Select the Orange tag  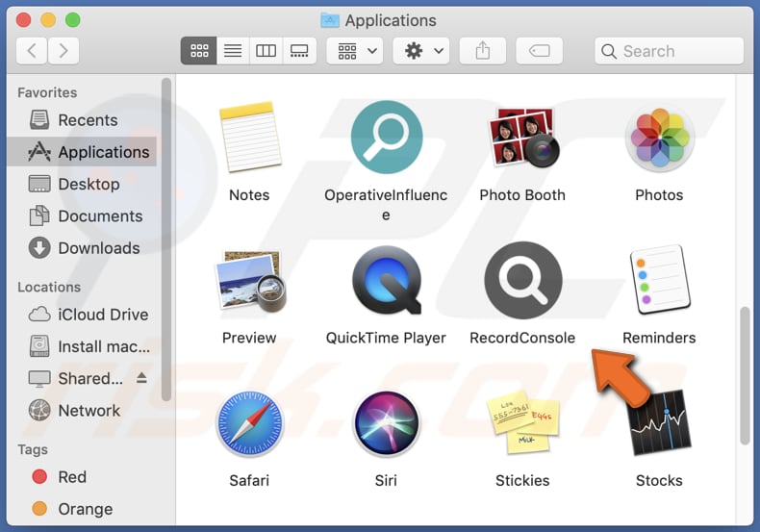tap(81, 509)
